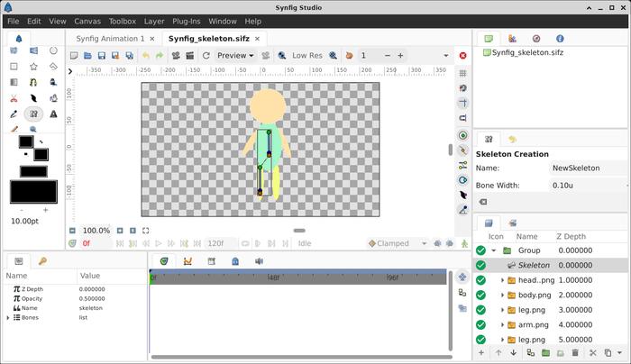The width and height of the screenshot is (631, 364).
Task: Select the Zoom magnifier tool in toolbox
Action: 33,129
